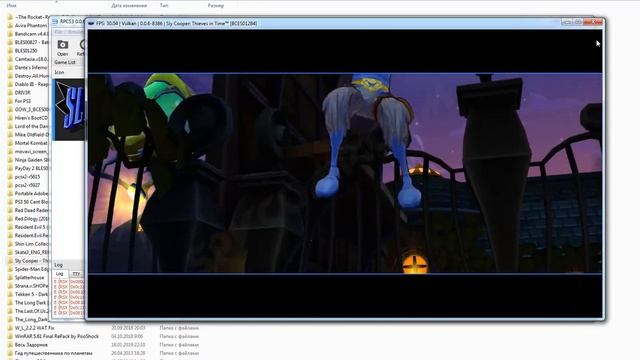Select the The.Last.Of.Us folder
The width and height of the screenshot is (640, 360).
pos(31,311)
